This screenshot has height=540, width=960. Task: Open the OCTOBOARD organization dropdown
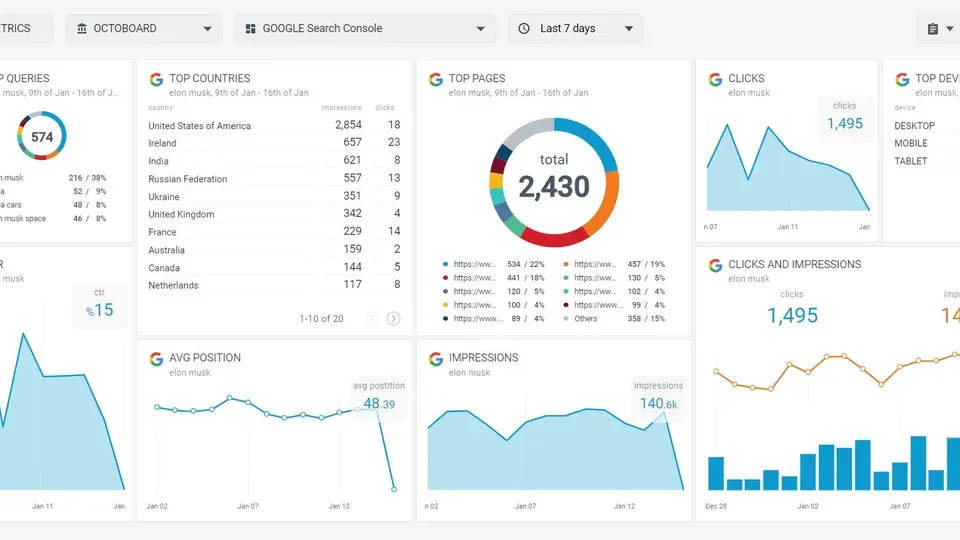click(144, 28)
